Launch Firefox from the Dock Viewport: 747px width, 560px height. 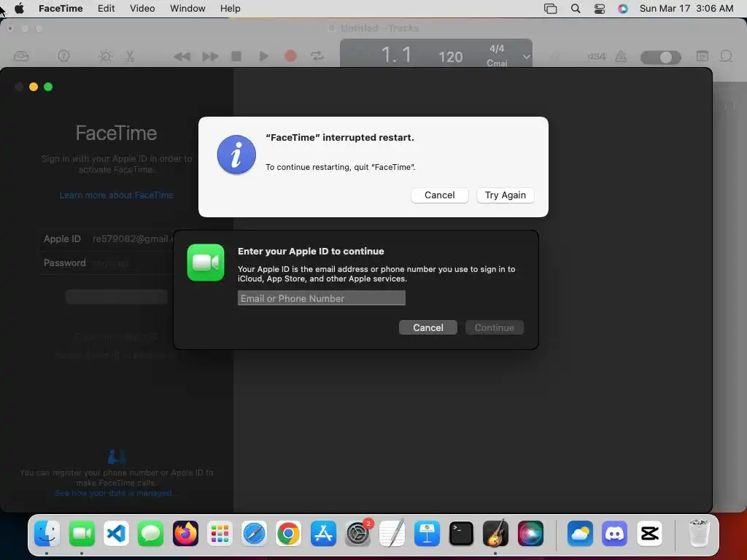(185, 533)
